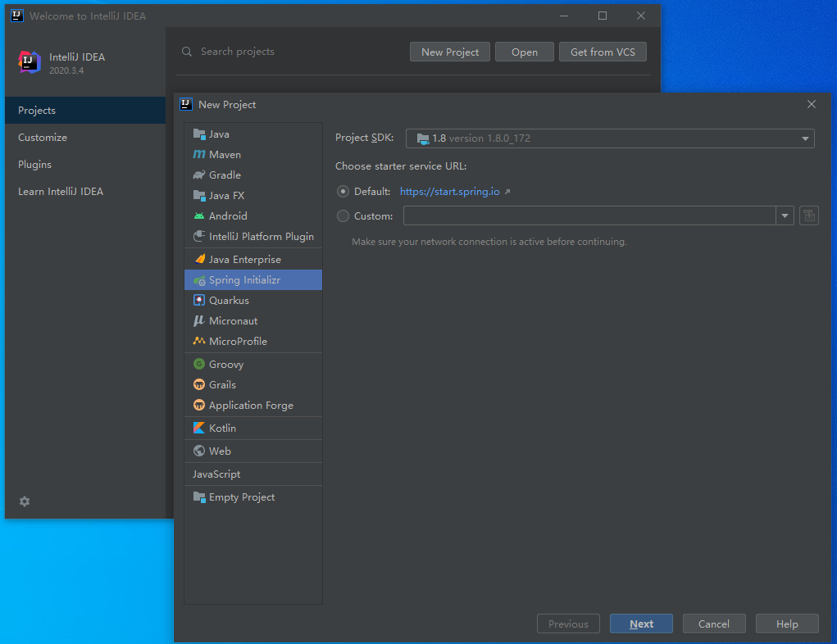This screenshot has height=644, width=837.
Task: Select the Default starter service URL radio
Action: 343,191
